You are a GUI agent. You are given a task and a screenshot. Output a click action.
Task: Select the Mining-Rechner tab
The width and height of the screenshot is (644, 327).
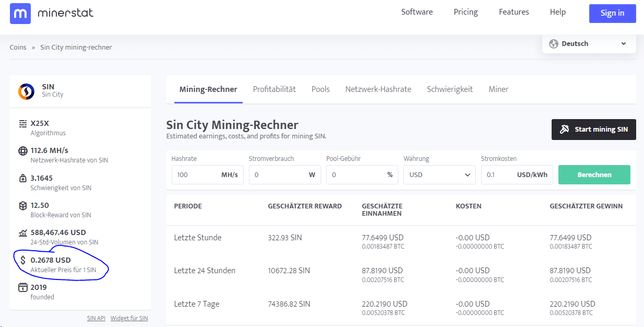[208, 89]
